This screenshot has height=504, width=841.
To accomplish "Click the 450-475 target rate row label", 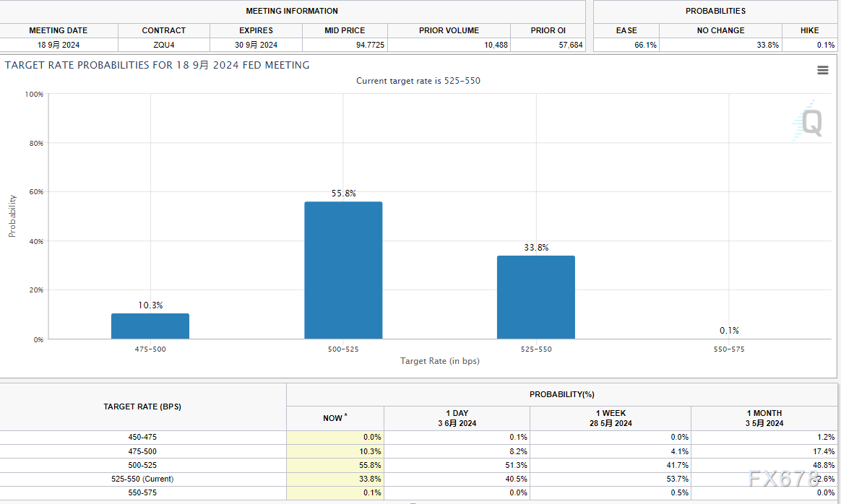I will (142, 437).
